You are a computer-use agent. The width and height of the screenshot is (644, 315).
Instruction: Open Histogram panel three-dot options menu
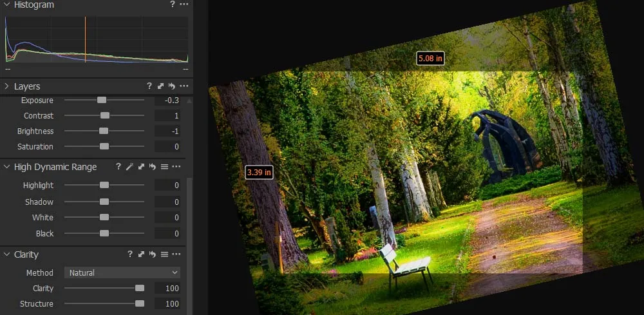click(x=184, y=5)
